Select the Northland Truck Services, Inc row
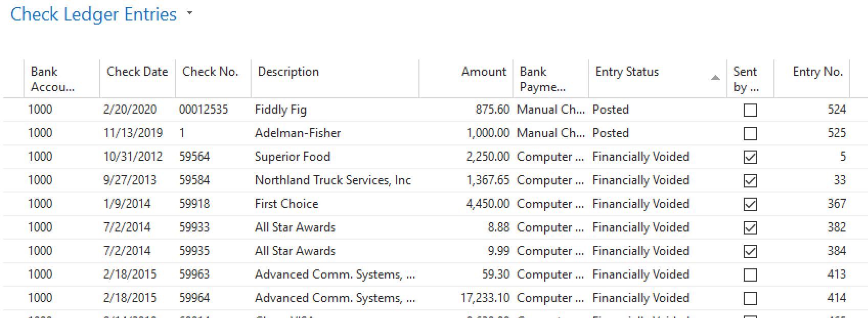This screenshot has height=318, width=868. point(332,180)
